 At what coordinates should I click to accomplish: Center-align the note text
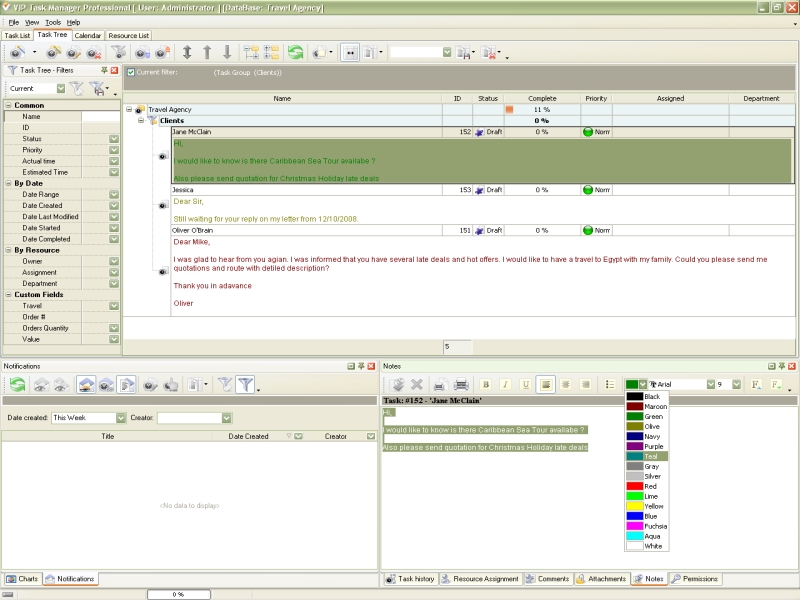coord(566,384)
